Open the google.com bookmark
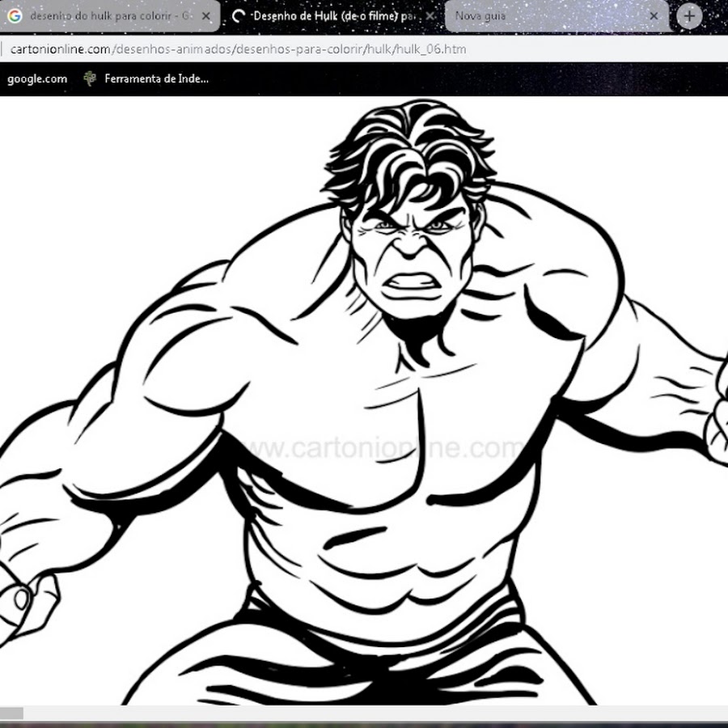Viewport: 728px width, 728px height. (37, 79)
